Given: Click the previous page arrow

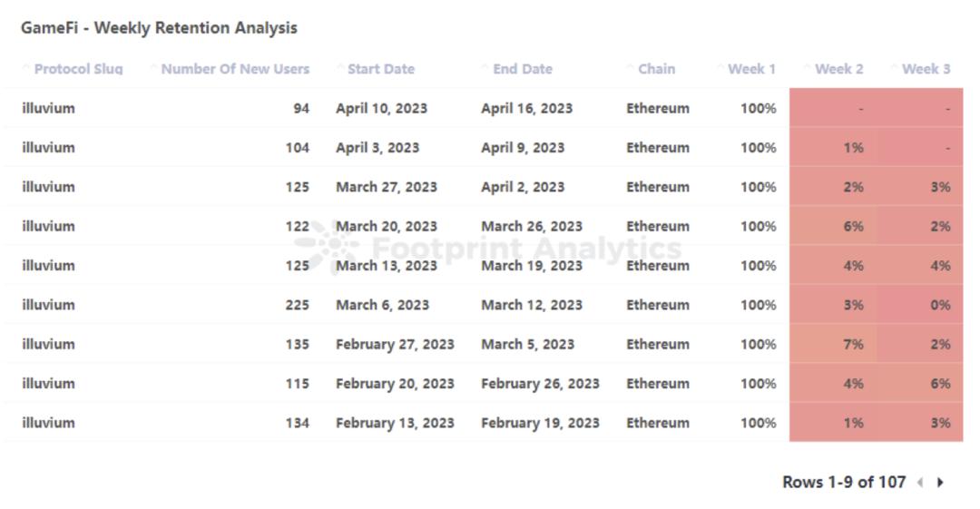Looking at the screenshot, I should [920, 483].
